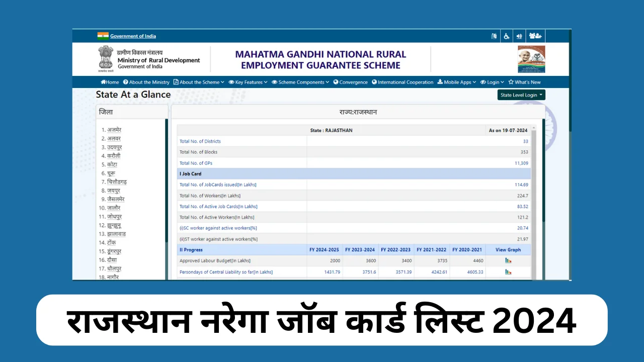Click the national emblem logo
This screenshot has width=644, height=362.
pyautogui.click(x=106, y=58)
